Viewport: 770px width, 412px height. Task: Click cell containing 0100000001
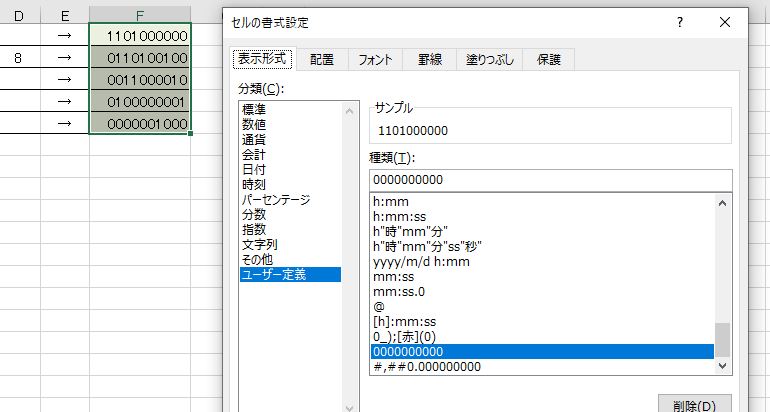[x=140, y=102]
